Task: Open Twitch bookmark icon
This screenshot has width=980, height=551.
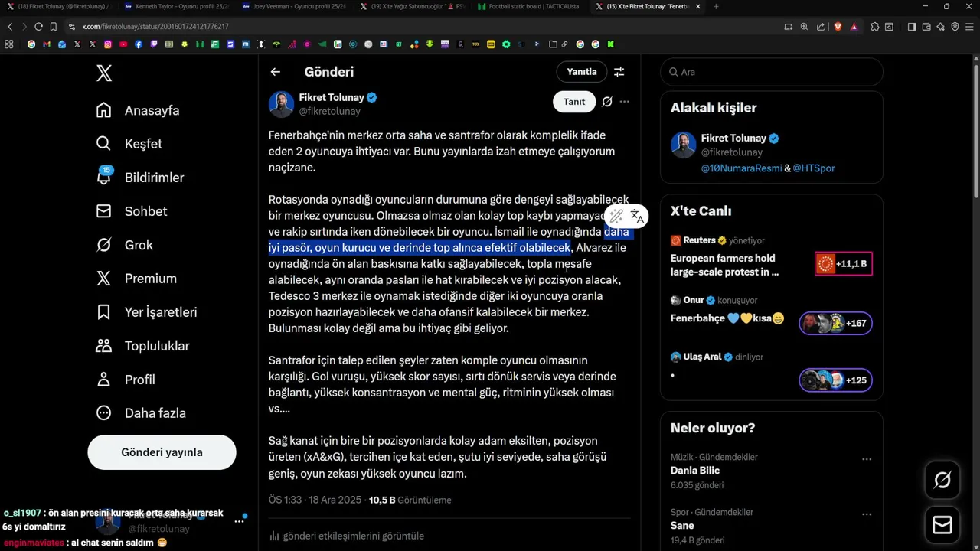Action: pos(154,44)
